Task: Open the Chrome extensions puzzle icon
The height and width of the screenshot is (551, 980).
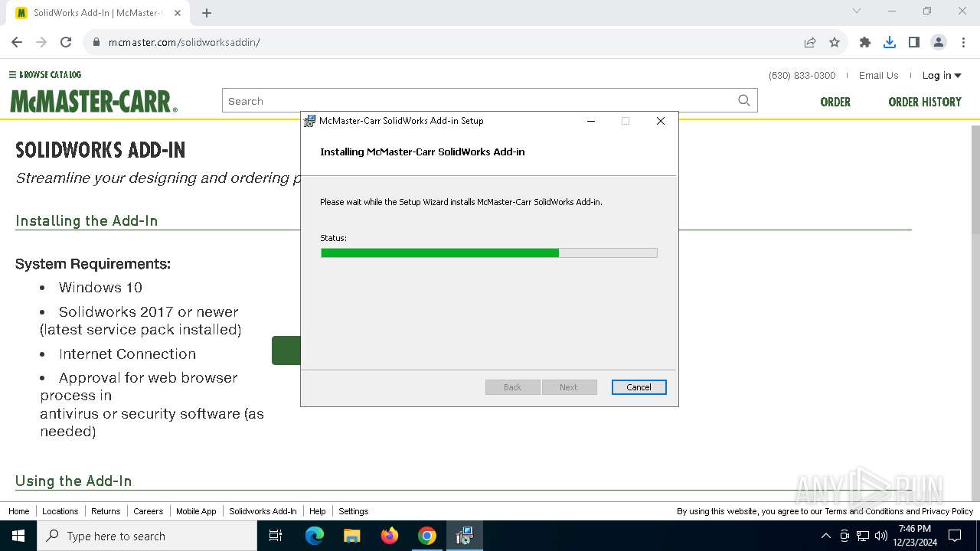Action: pos(865,43)
